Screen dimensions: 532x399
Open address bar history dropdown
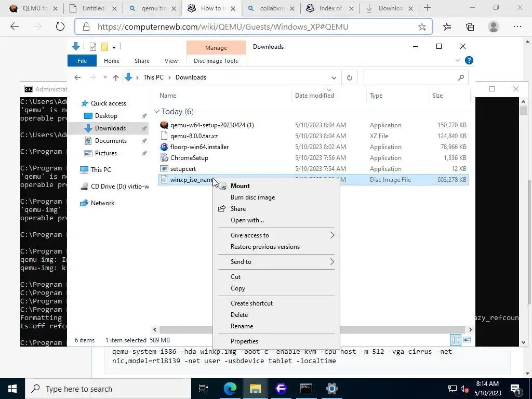tap(334, 78)
